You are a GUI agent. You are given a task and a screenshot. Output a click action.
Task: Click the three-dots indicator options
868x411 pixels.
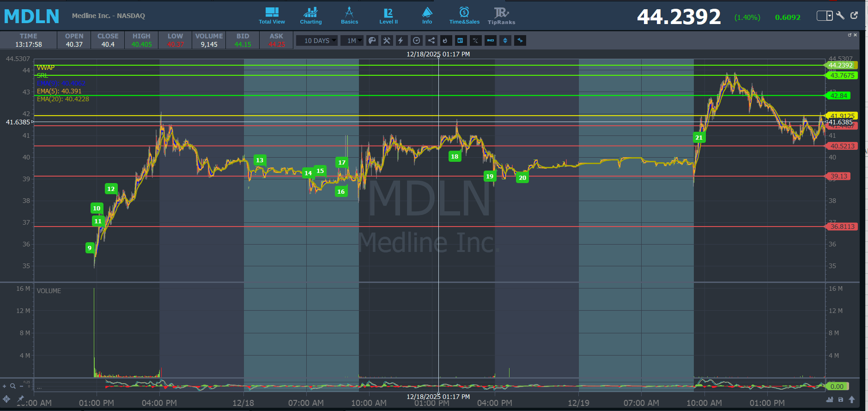pos(40,388)
